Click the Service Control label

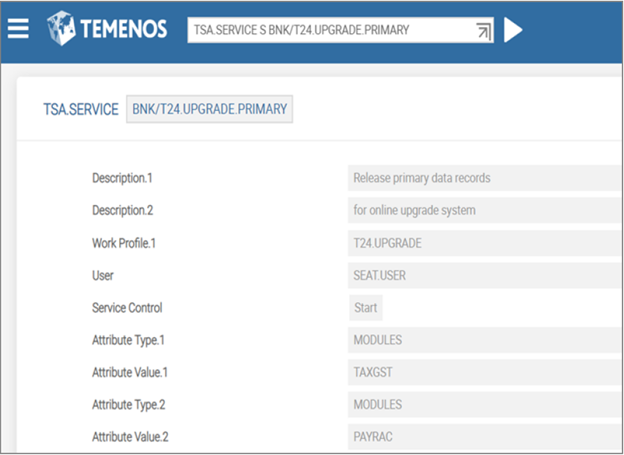[x=127, y=307]
